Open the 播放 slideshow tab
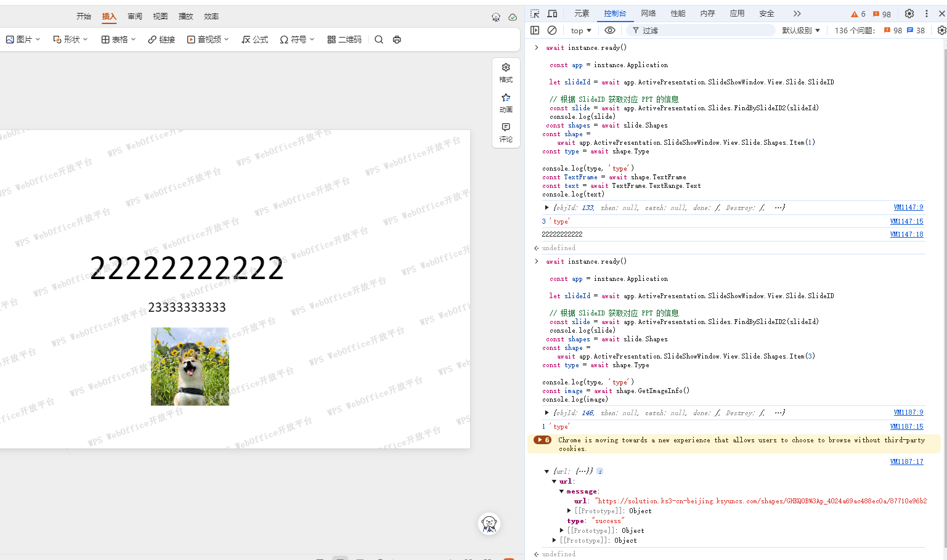The width and height of the screenshot is (947, 560). tap(185, 17)
